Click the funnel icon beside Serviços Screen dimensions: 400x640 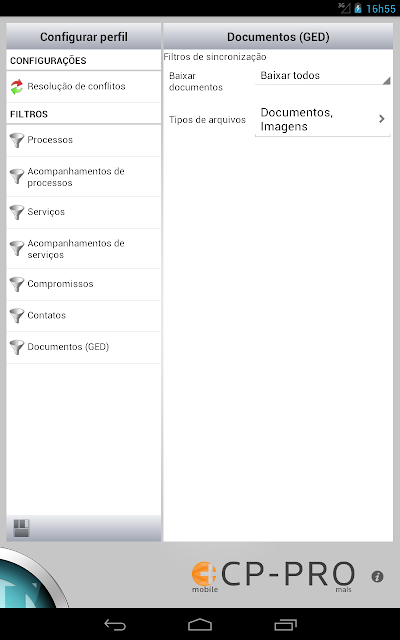click(17, 212)
